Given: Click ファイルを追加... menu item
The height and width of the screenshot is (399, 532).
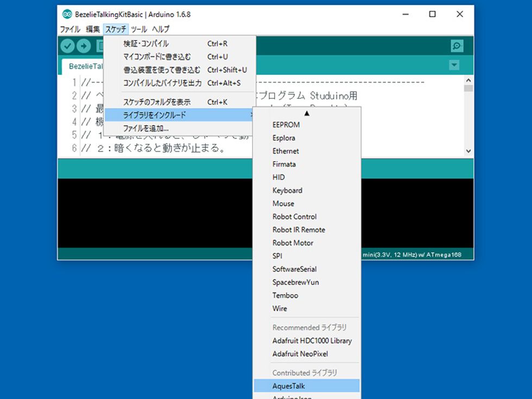Looking at the screenshot, I should point(145,129).
